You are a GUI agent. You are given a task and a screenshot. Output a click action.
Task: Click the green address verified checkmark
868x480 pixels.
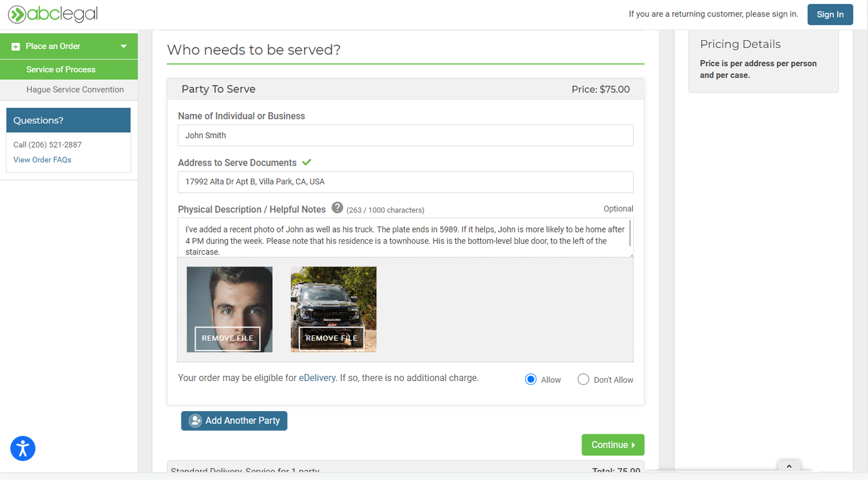click(307, 162)
